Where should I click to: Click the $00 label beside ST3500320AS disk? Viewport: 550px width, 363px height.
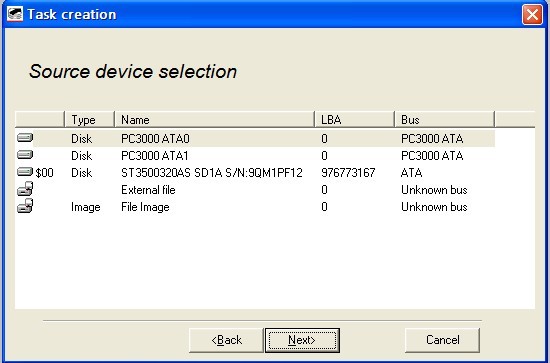coord(45,173)
